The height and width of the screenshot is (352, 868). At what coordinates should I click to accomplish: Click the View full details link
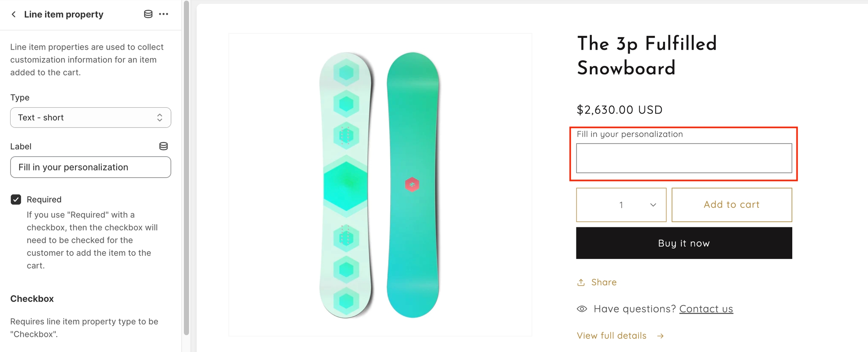[x=611, y=336]
